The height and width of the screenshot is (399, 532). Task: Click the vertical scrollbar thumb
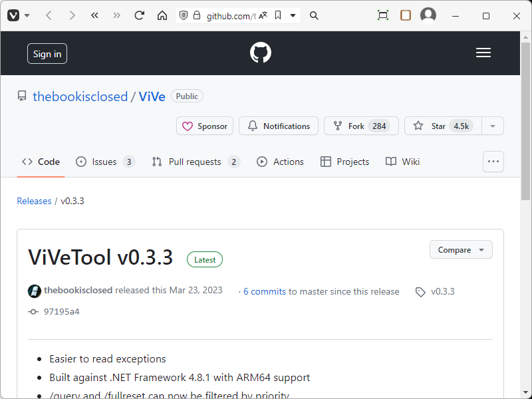click(526, 122)
